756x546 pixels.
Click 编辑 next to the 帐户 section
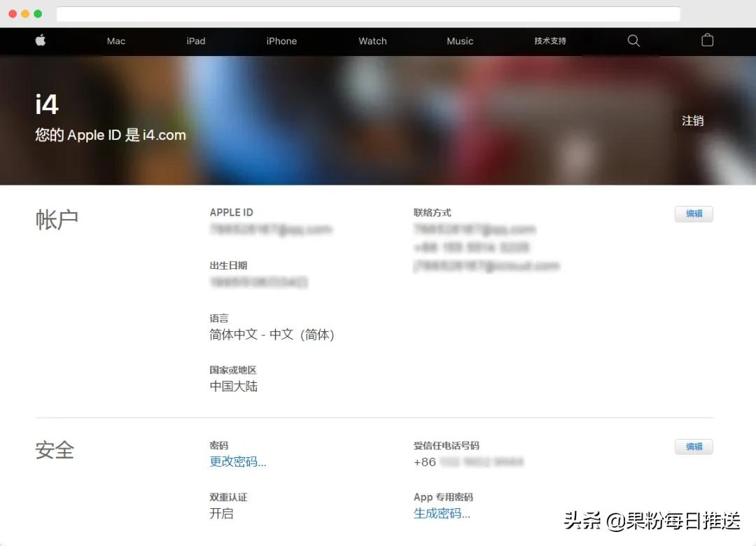point(693,213)
